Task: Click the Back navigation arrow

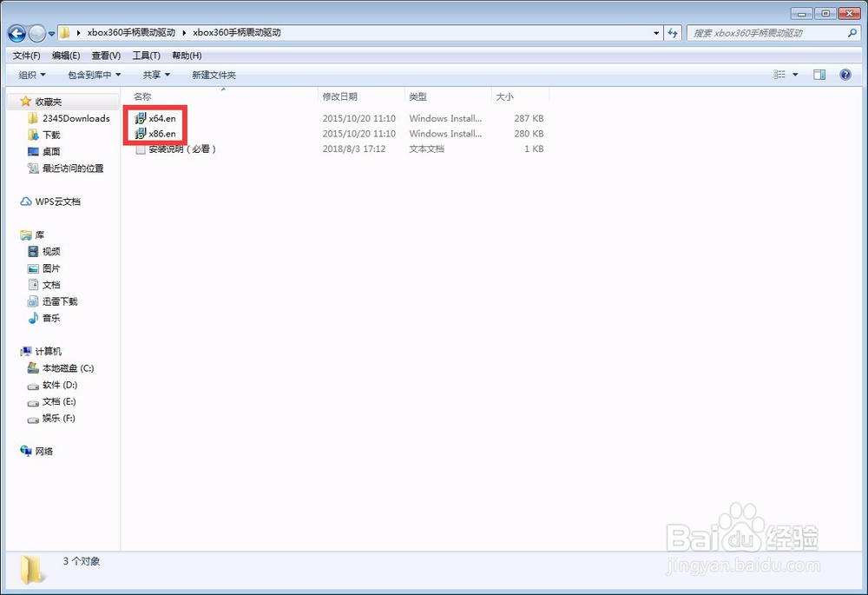Action: coord(16,34)
